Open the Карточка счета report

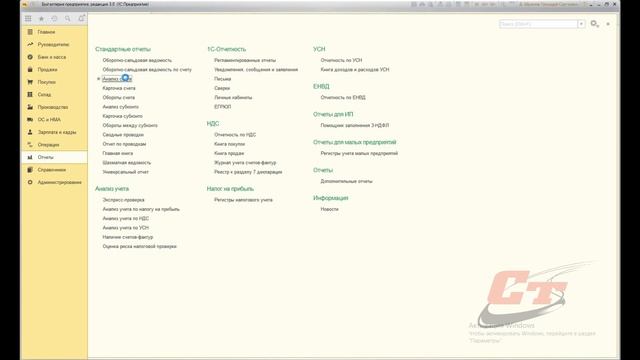coord(119,88)
